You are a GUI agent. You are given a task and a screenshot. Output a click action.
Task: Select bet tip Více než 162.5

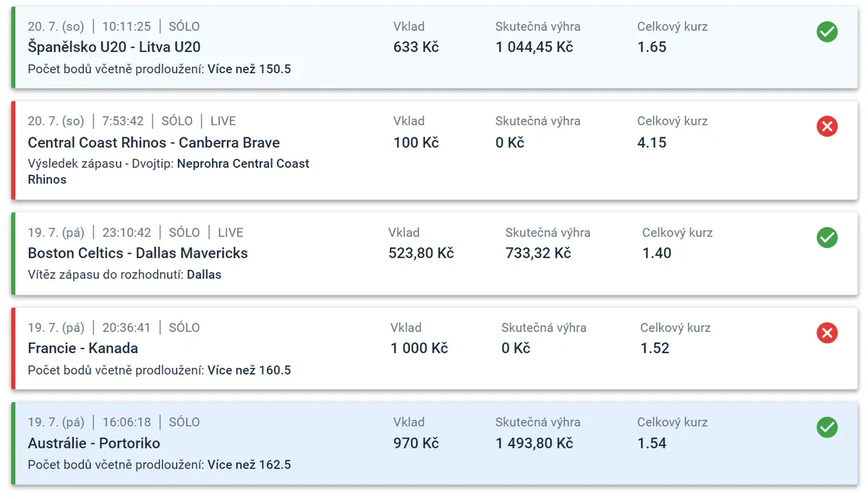coord(249,465)
